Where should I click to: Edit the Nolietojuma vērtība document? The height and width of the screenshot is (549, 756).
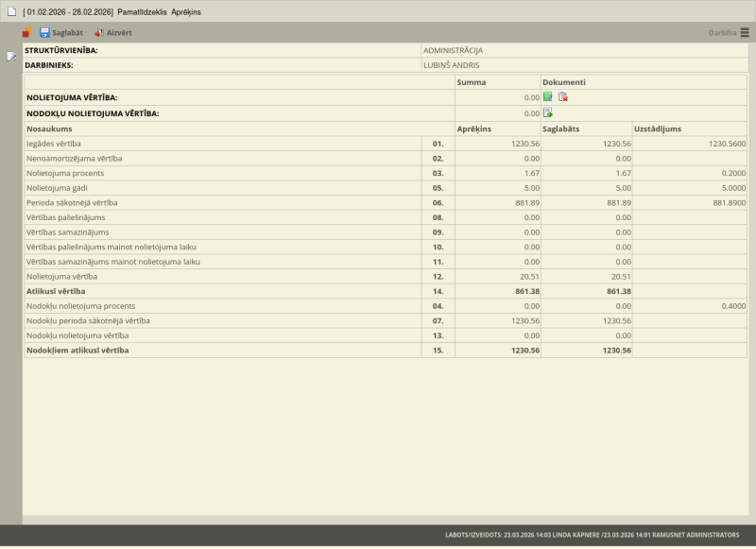pyautogui.click(x=548, y=96)
